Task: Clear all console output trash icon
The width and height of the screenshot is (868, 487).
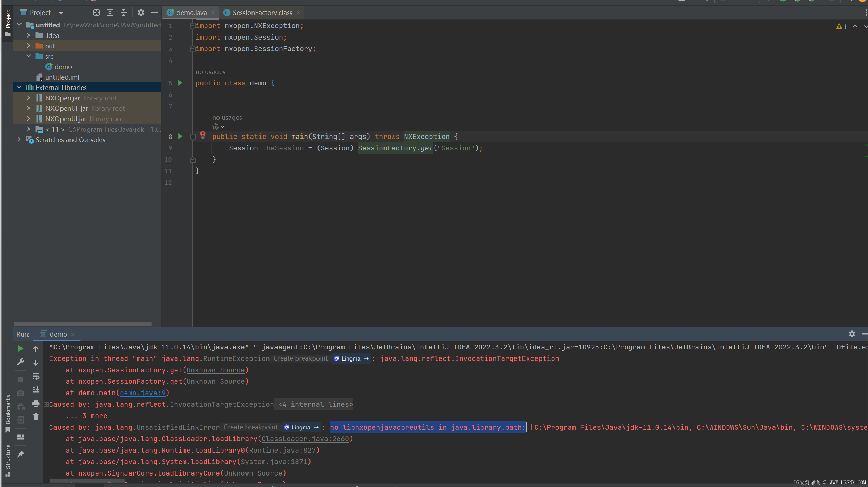Action: 36,416
